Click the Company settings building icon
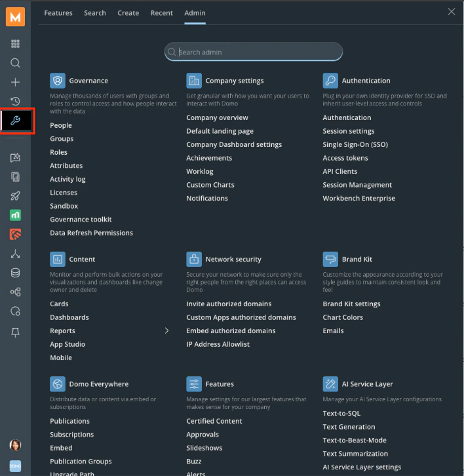The width and height of the screenshot is (464, 476). click(194, 81)
